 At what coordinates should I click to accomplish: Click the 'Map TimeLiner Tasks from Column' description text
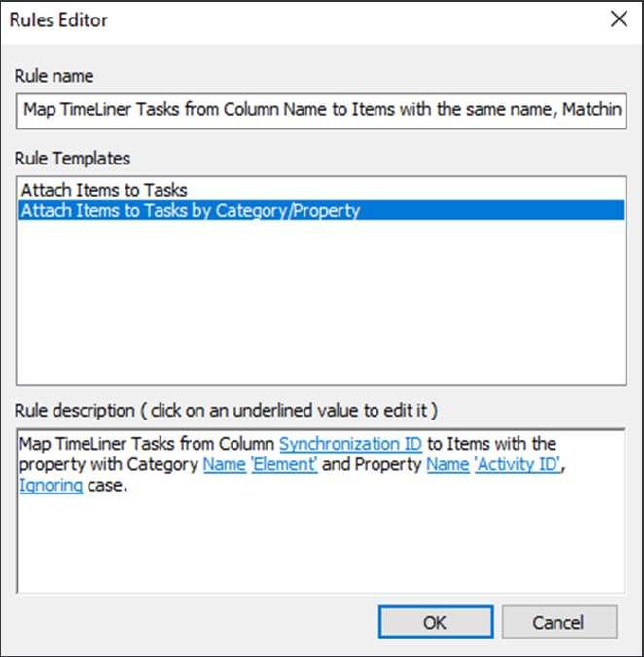tap(146, 445)
